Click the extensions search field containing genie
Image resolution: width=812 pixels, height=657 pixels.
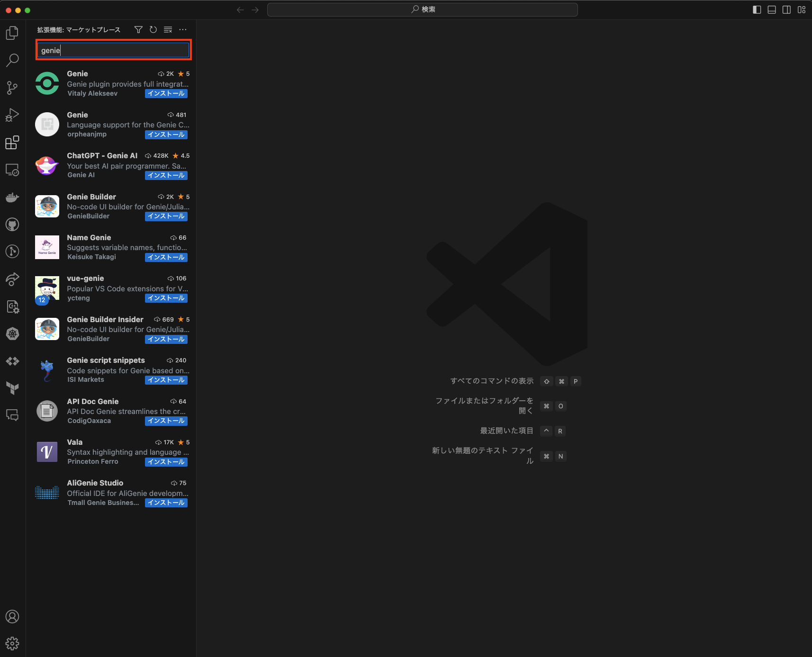[113, 50]
